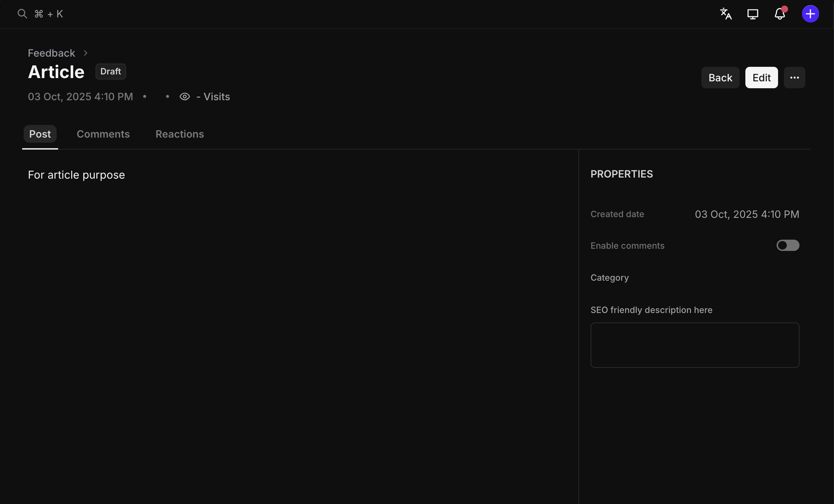
Task: Click the Draft status badge
Action: (x=110, y=72)
